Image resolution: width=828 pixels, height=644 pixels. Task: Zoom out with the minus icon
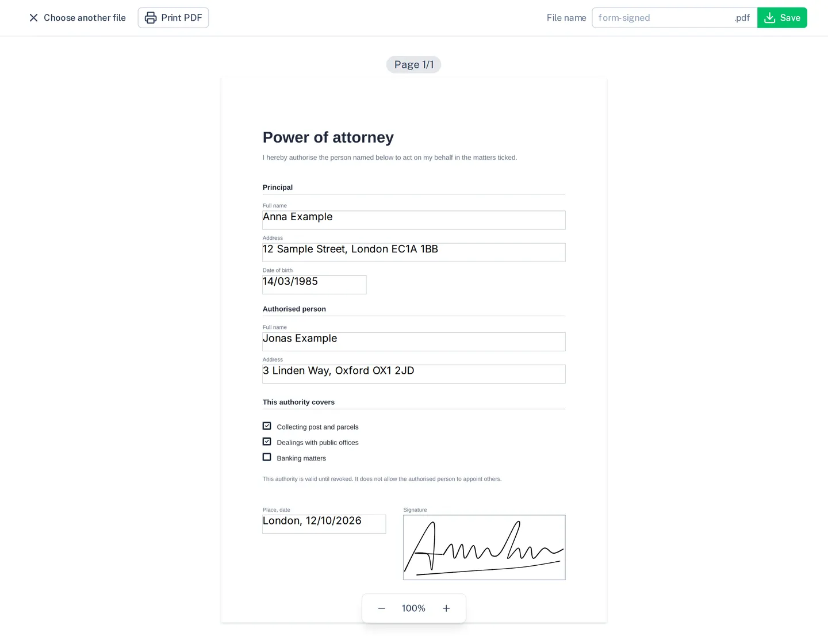click(x=381, y=608)
